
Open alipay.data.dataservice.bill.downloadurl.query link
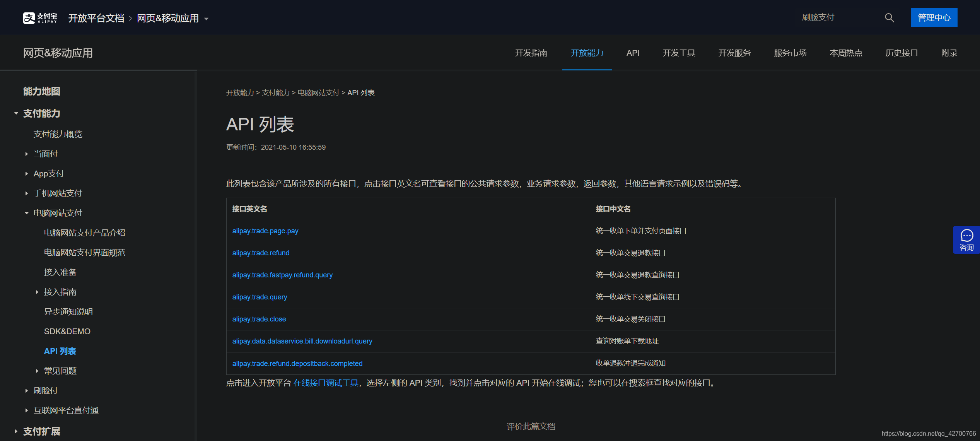click(302, 341)
